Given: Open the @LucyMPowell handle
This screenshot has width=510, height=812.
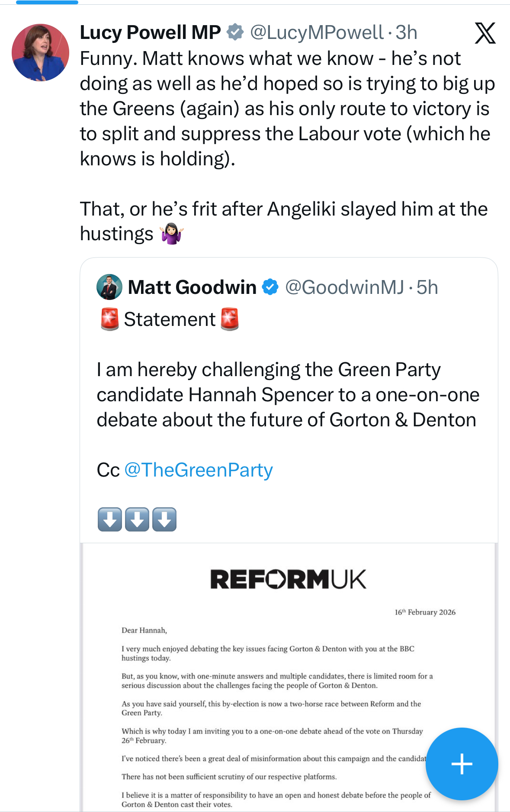Looking at the screenshot, I should click(x=317, y=32).
